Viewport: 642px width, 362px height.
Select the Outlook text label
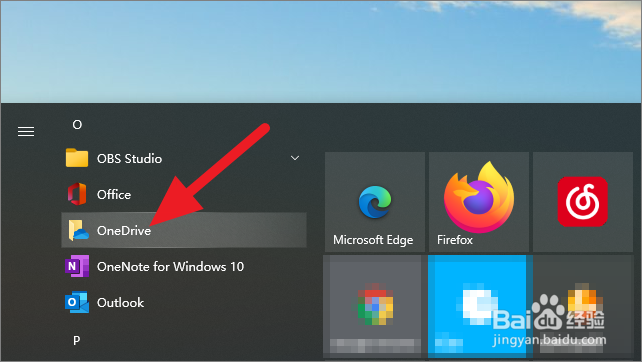pyautogui.click(x=120, y=303)
